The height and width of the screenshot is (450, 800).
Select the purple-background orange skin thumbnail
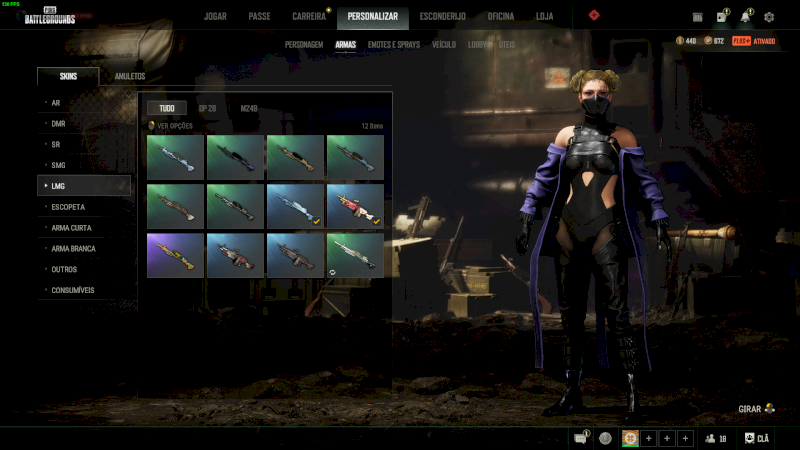tap(175, 256)
